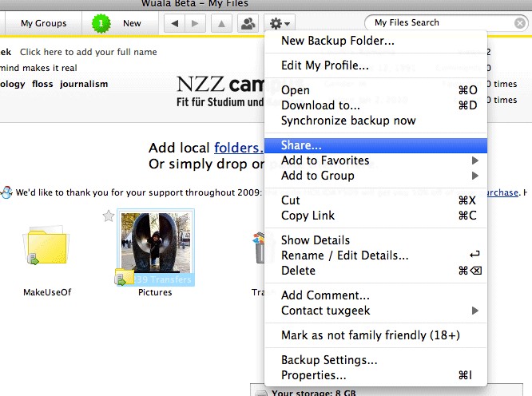Click the snowman icon beside thank-you message

coord(6,192)
